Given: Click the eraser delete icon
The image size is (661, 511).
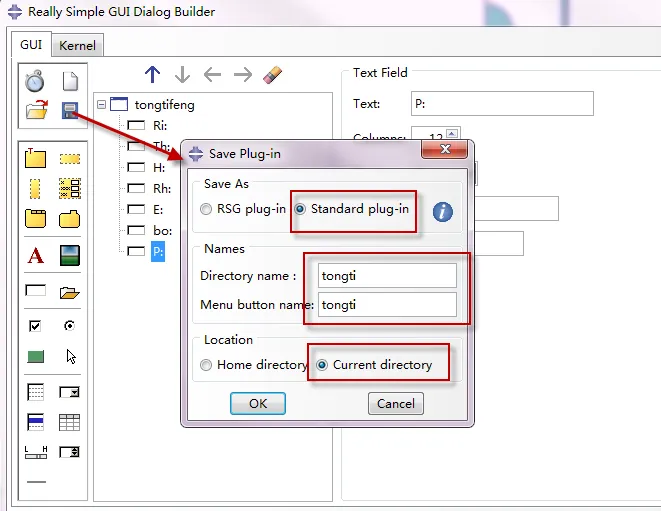Looking at the screenshot, I should 272,75.
